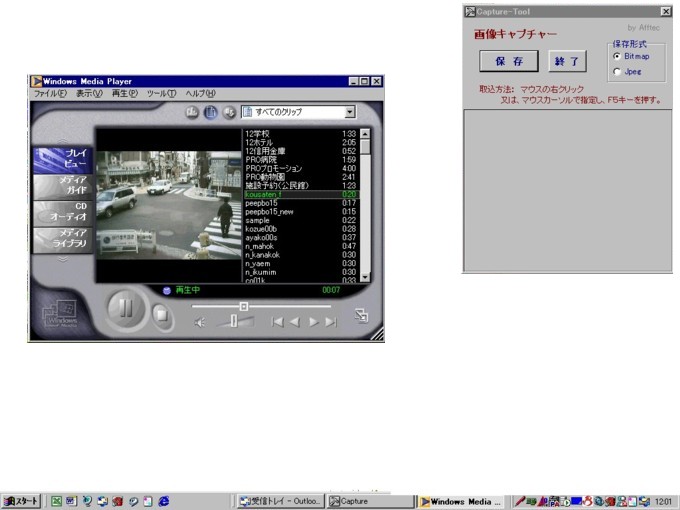Screen dimensions: 680x510
Task: Mute audio using the speaker icon
Action: pyautogui.click(x=199, y=322)
